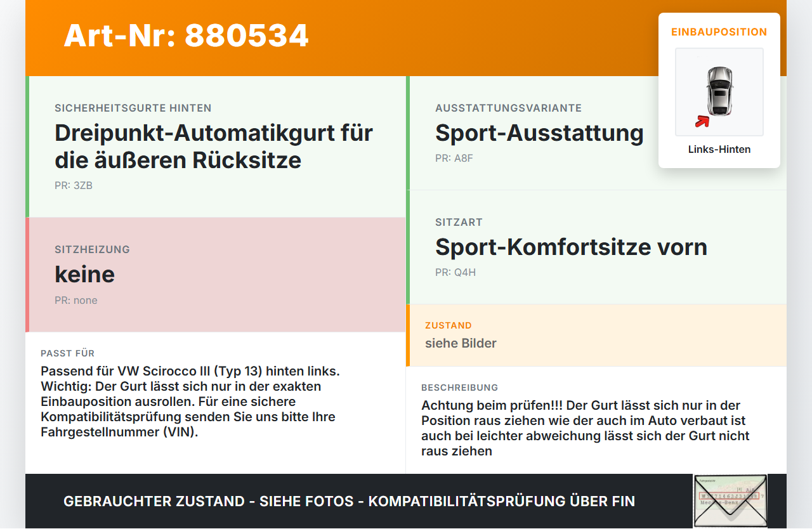Click the AUSSTATTUNGSVARIANTE label
Screen dimensions: 812x529
pos(508,108)
